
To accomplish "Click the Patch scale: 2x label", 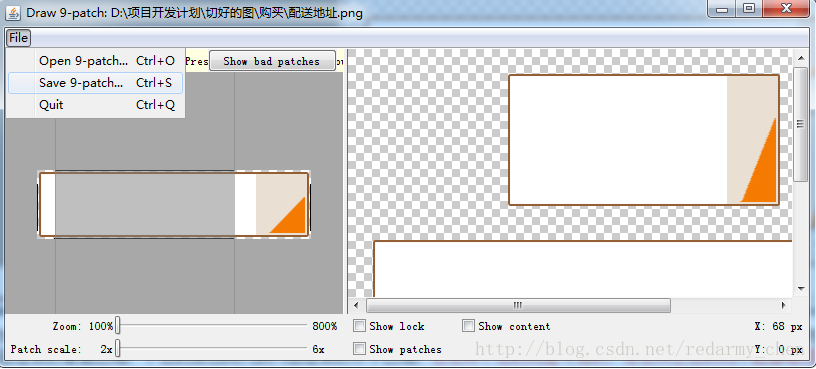I will (61, 349).
